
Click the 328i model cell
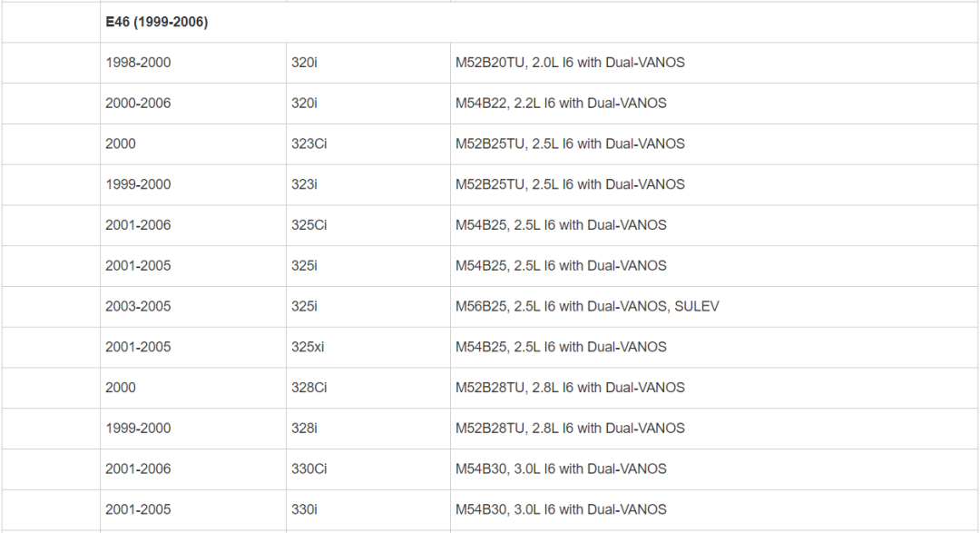304,428
